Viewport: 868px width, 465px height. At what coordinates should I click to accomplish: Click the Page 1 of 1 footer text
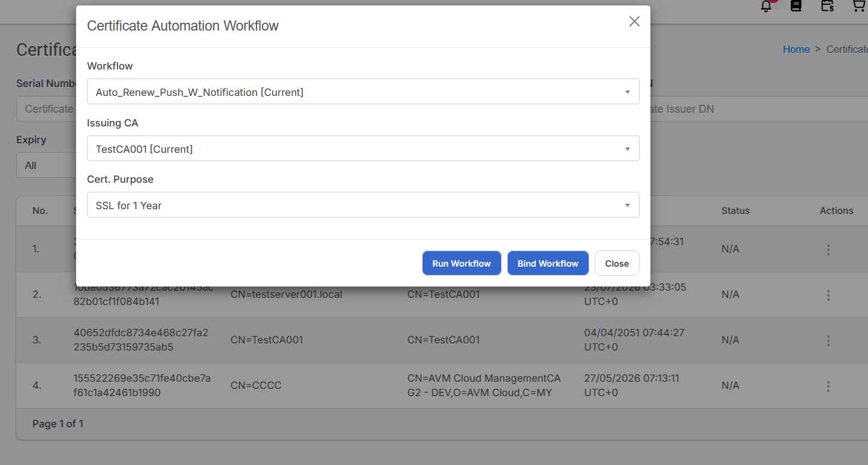click(x=58, y=424)
